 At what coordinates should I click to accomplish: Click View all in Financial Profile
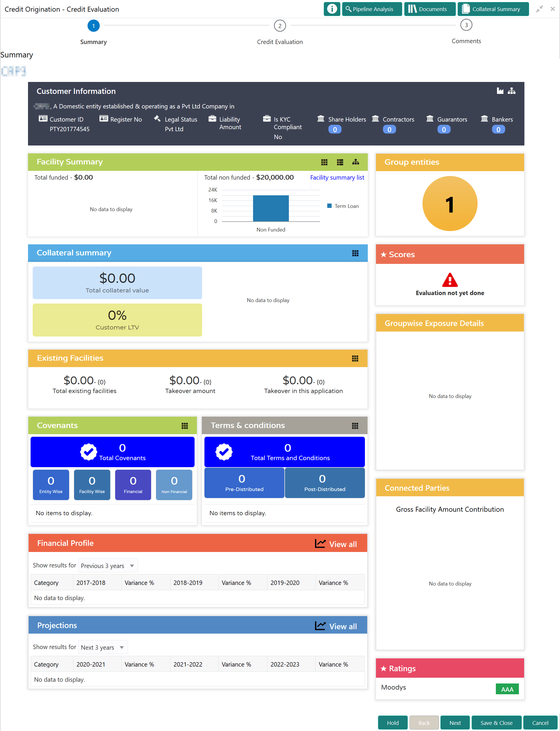click(x=342, y=544)
